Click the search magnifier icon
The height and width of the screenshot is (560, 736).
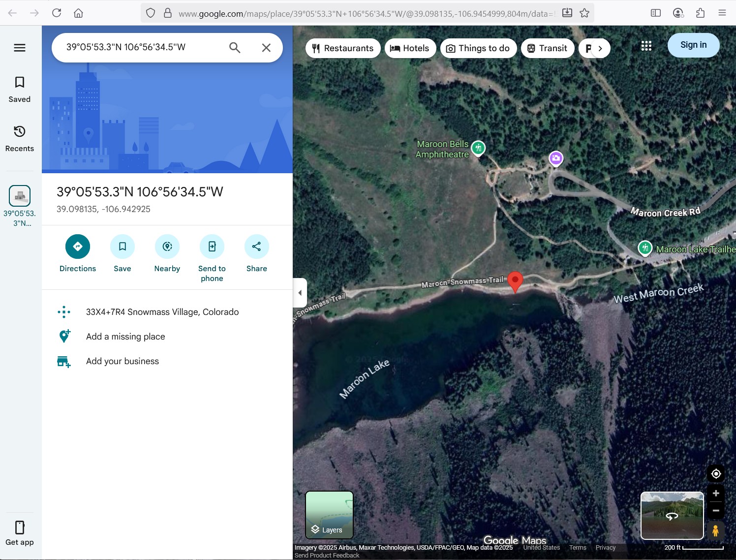click(235, 48)
